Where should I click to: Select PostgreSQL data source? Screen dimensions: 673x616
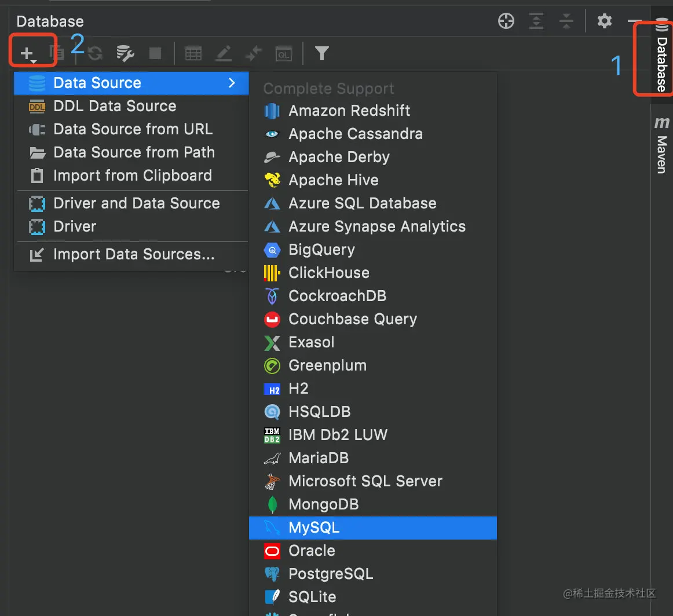pyautogui.click(x=373, y=574)
